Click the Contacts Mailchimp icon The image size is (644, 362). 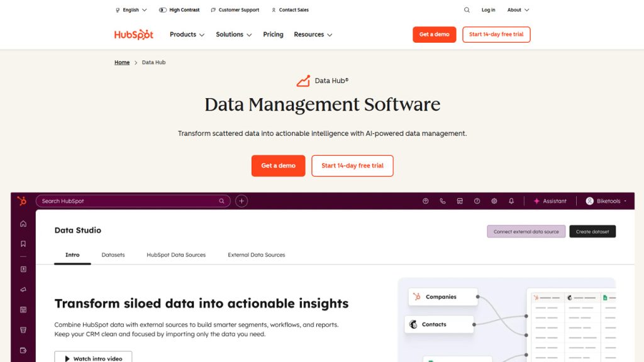(x=413, y=324)
